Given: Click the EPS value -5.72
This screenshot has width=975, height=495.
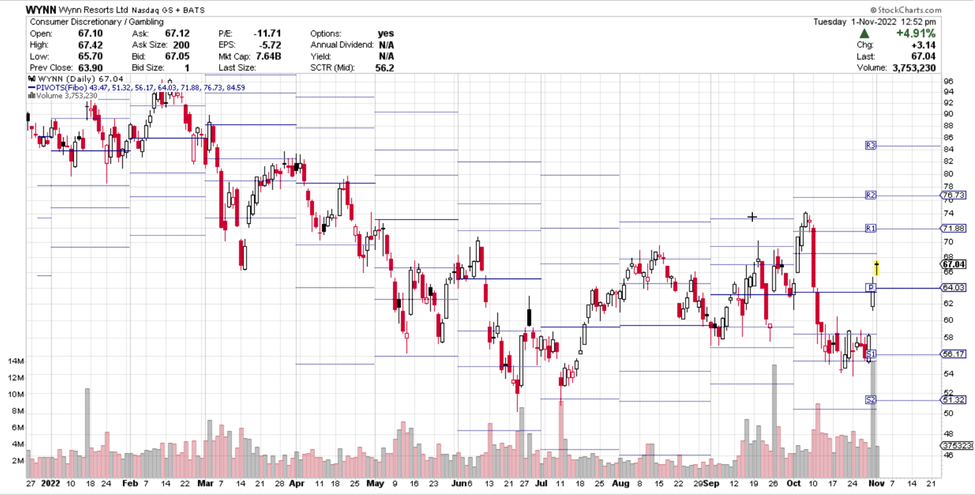Looking at the screenshot, I should [x=271, y=45].
